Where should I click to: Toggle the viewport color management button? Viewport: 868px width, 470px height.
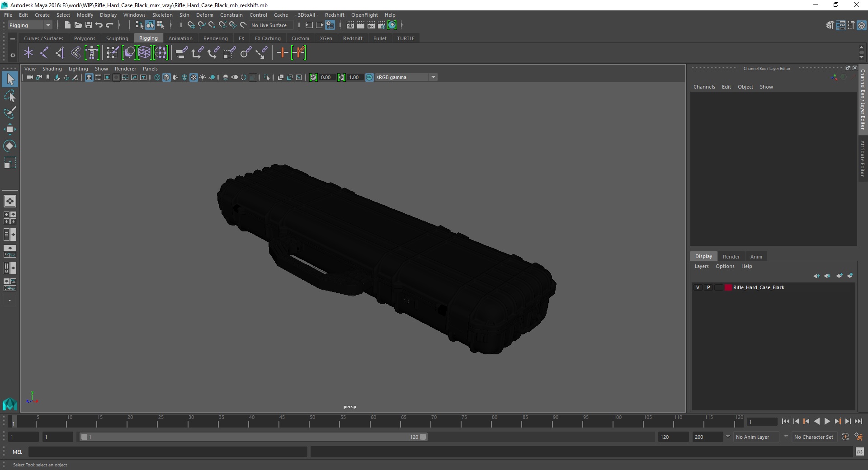(x=369, y=77)
